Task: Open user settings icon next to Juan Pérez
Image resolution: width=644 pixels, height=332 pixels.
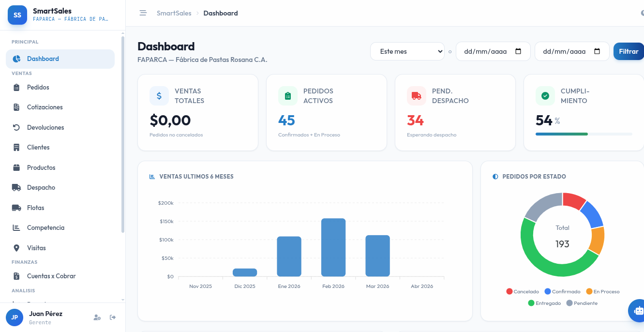Action: click(x=97, y=317)
